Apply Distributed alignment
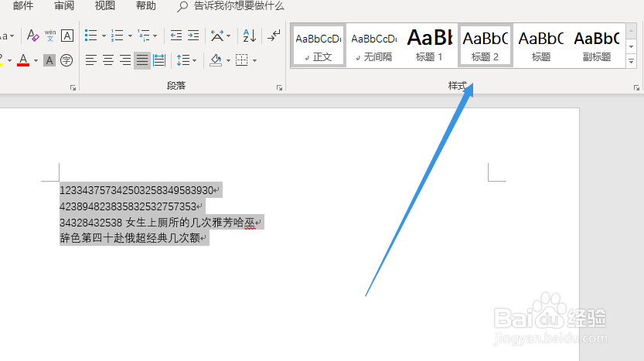 click(159, 60)
